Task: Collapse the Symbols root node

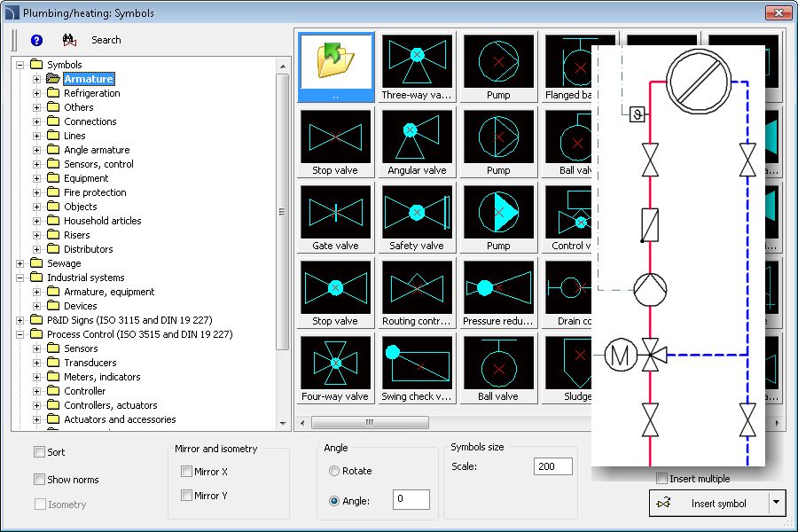Action: tap(20, 65)
